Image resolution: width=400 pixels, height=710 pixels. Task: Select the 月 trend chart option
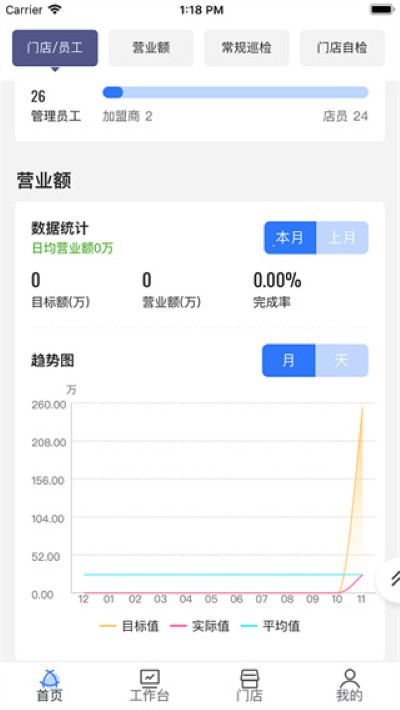click(289, 360)
